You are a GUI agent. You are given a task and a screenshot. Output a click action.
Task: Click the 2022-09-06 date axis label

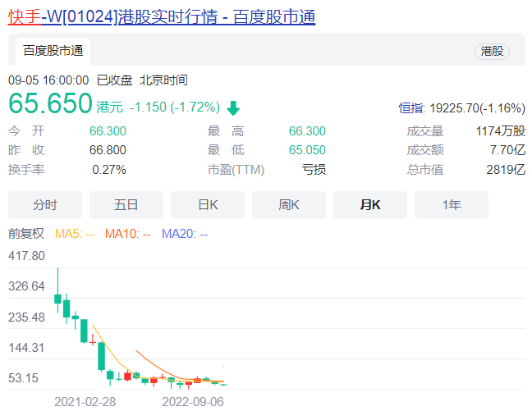[193, 402]
